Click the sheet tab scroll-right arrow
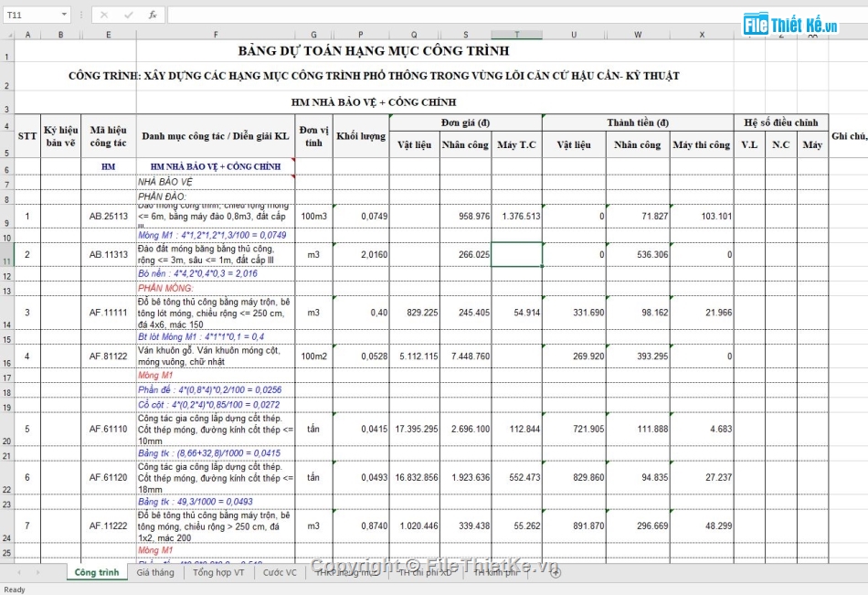 pos(37,572)
